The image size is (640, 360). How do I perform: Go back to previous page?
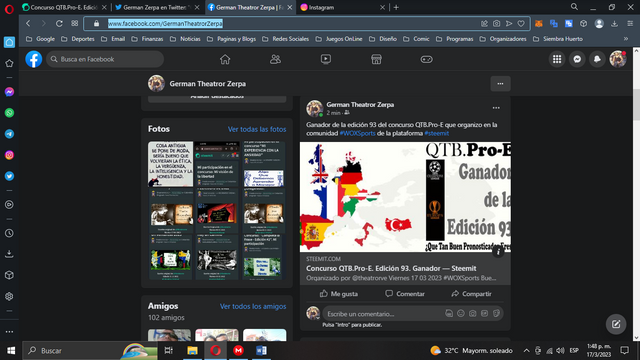coord(28,24)
